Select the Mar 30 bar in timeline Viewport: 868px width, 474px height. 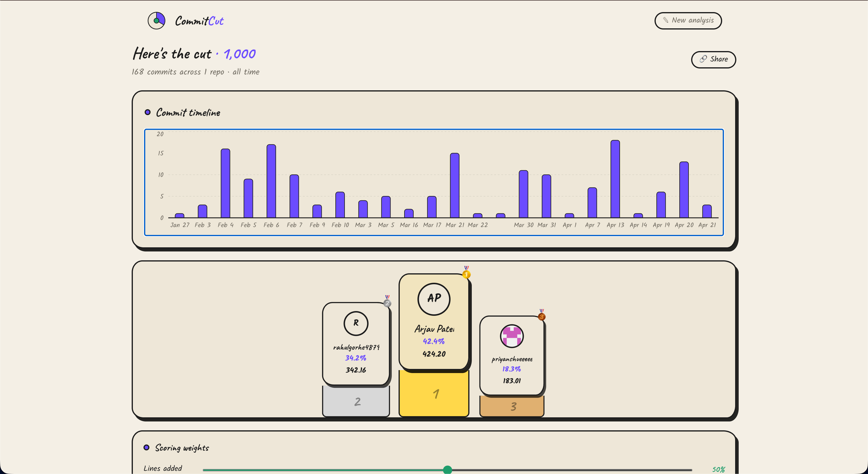click(x=523, y=194)
